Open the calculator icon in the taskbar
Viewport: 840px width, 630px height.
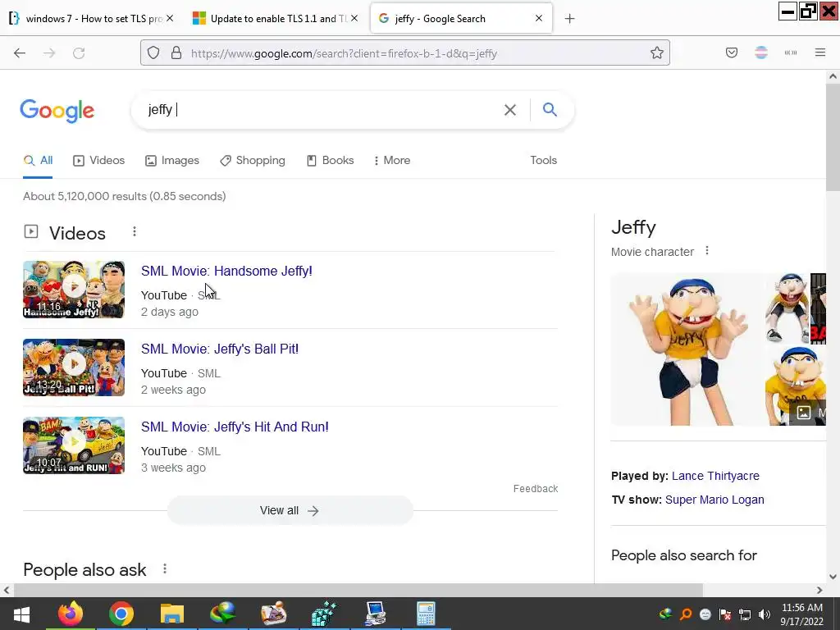click(426, 614)
